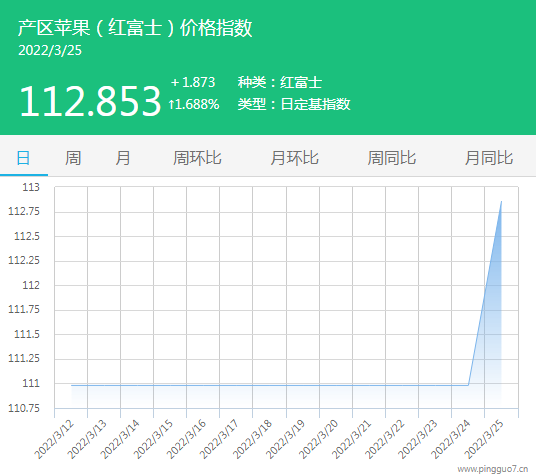Switch to the 周 weekly tab

click(x=73, y=158)
